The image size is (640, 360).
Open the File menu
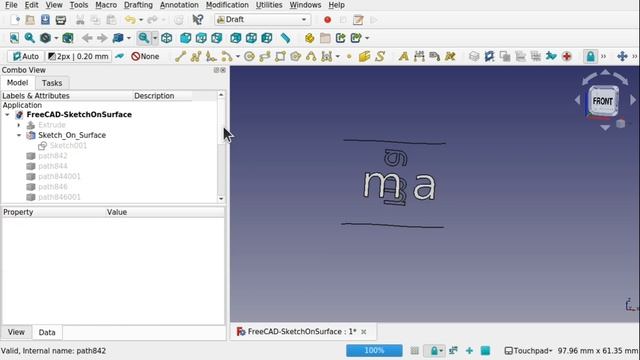pos(11,5)
